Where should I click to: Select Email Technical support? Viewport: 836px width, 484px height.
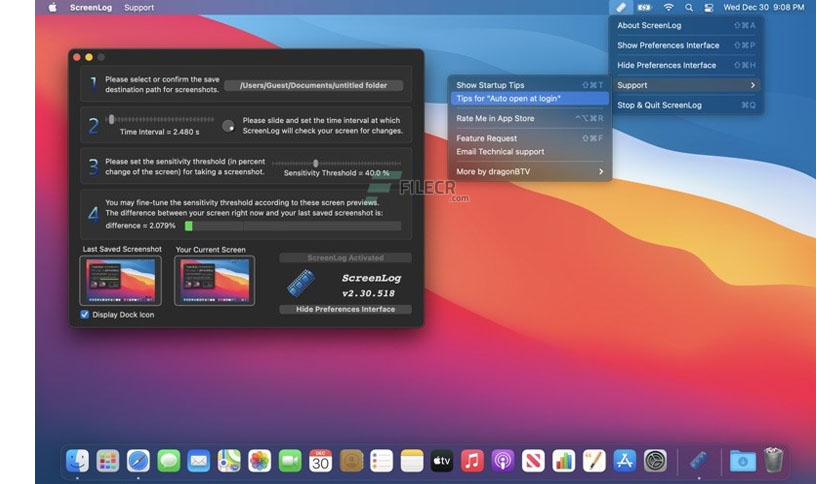pos(529,152)
